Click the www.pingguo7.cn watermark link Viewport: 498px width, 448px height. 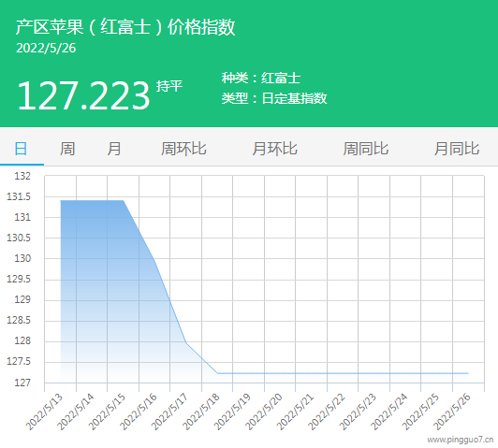point(461,440)
